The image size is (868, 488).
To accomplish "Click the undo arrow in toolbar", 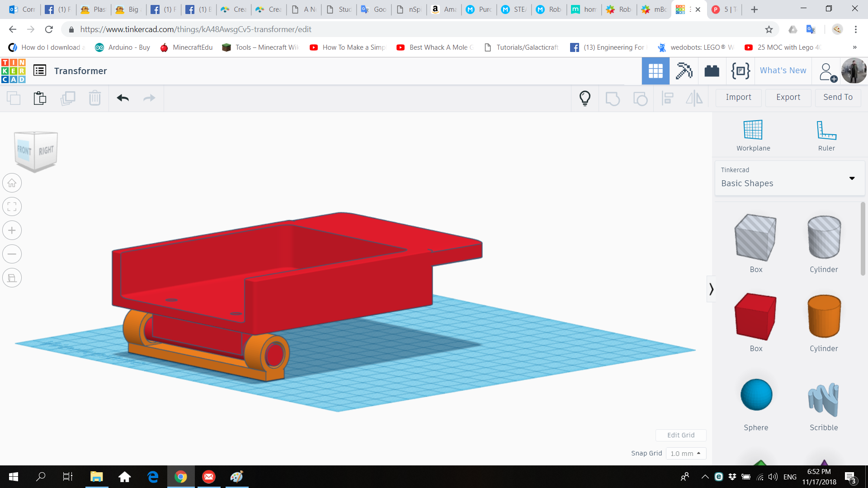I will (x=123, y=98).
